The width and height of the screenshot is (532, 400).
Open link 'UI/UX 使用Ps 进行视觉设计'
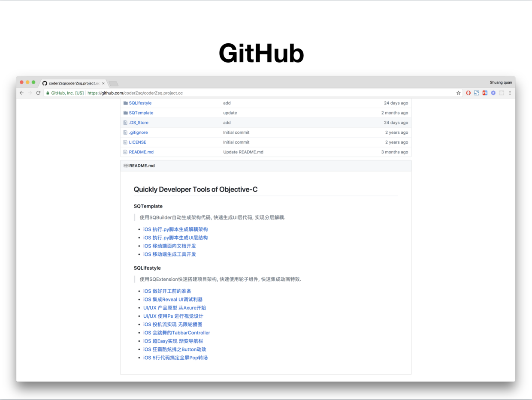[173, 316]
